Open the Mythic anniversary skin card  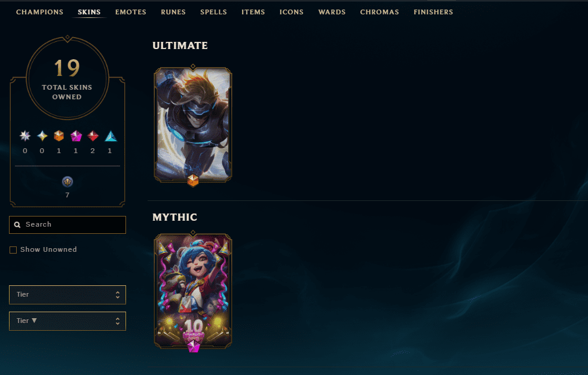pos(193,291)
